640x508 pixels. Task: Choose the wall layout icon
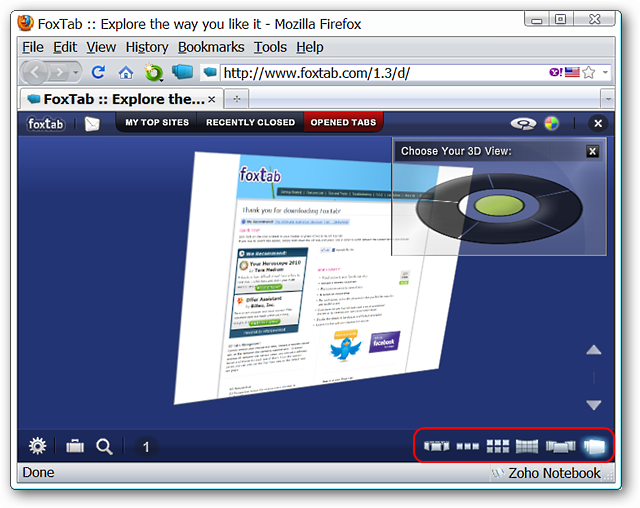coord(527,446)
